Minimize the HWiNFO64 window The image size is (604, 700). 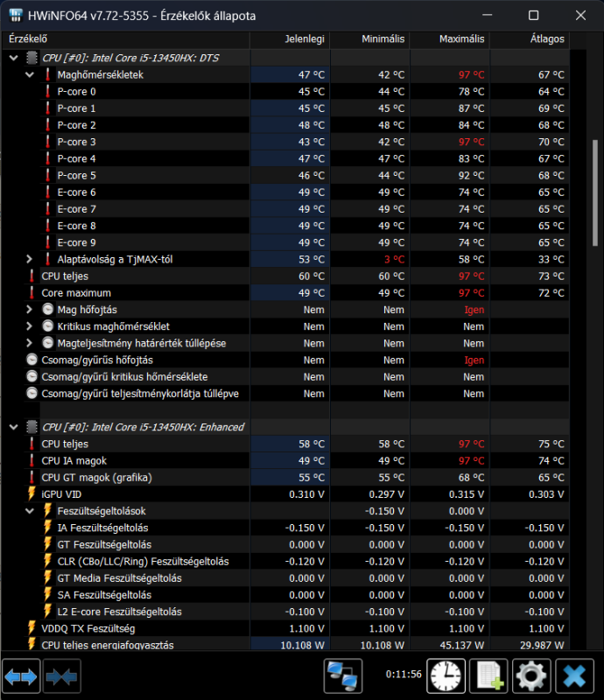click(x=488, y=16)
